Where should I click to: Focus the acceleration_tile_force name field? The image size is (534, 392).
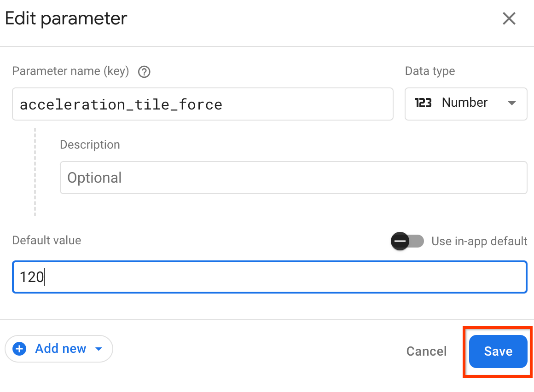[203, 104]
